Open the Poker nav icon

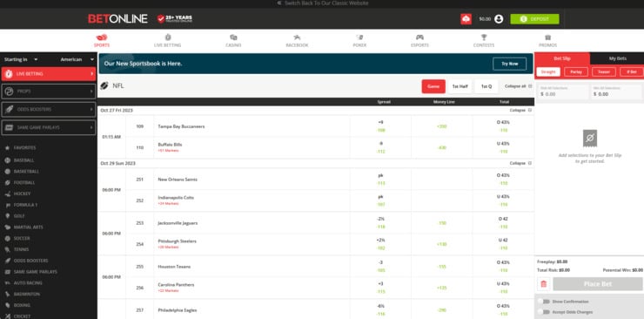pos(359,37)
